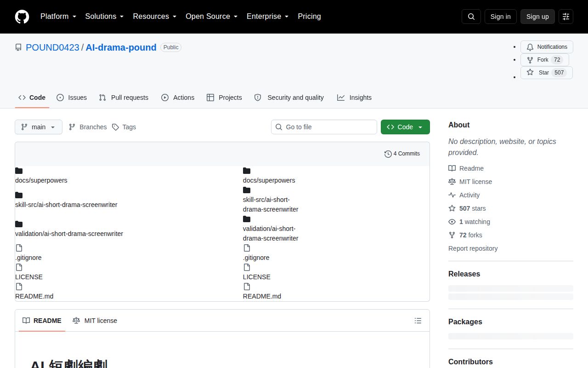Open left column .gitignore file name
588x368 pixels.
click(x=28, y=258)
